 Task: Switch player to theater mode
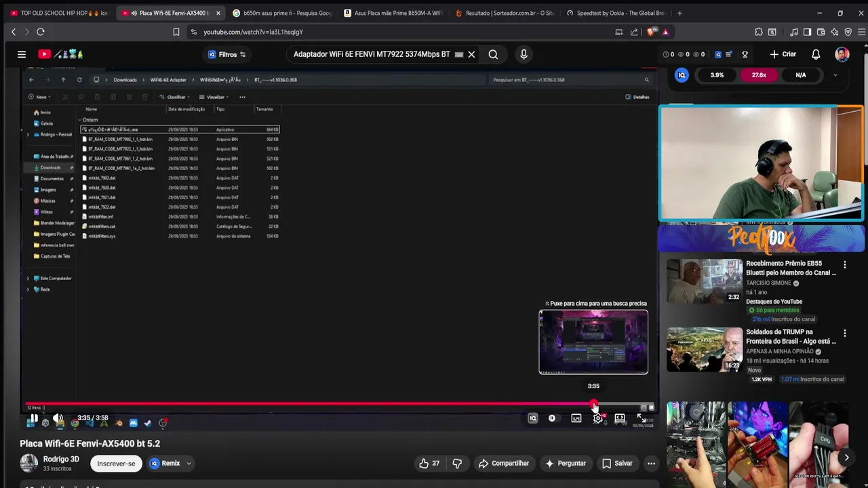pos(620,418)
